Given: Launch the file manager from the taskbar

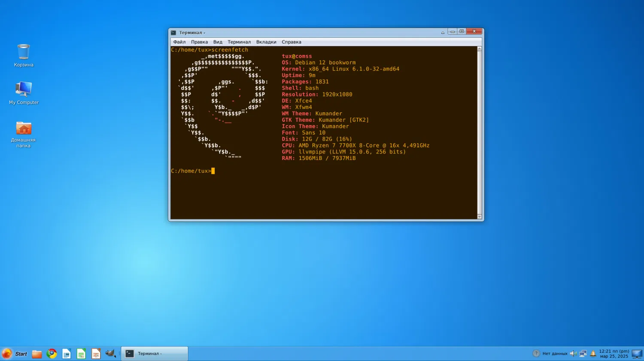Looking at the screenshot, I should 37,354.
